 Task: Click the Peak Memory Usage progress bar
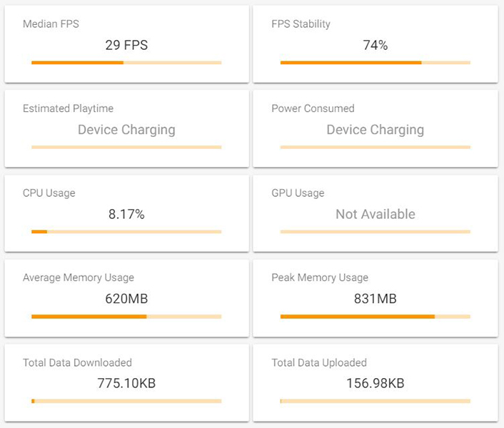[376, 316]
